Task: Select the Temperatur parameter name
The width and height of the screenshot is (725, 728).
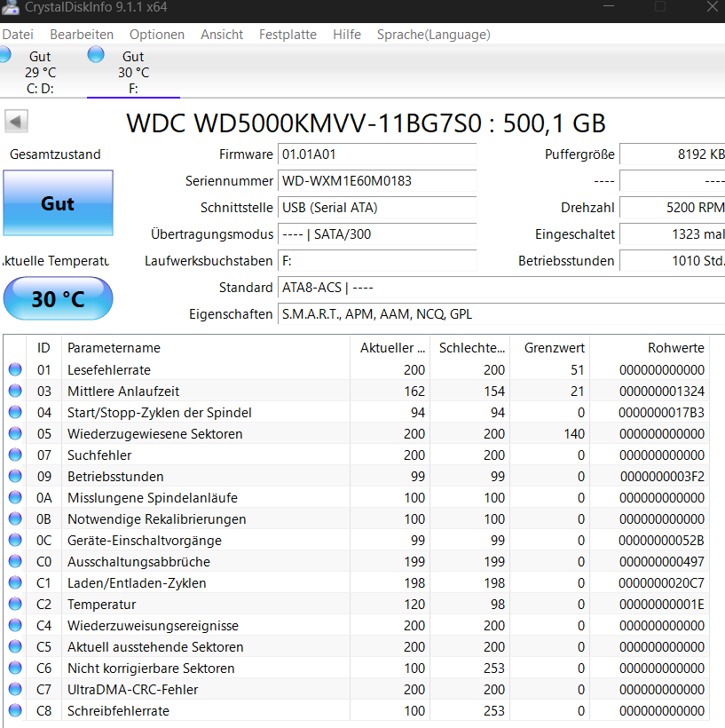Action: pos(102,605)
